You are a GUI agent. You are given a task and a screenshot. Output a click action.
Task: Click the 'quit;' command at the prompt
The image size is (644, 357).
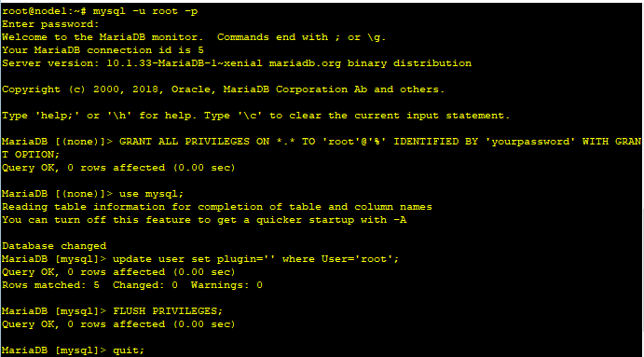click(x=129, y=350)
